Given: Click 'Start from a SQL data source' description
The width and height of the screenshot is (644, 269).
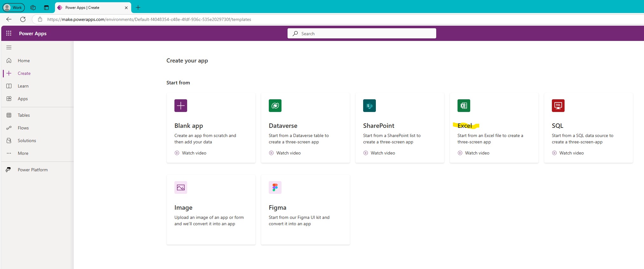Looking at the screenshot, I should click(583, 139).
